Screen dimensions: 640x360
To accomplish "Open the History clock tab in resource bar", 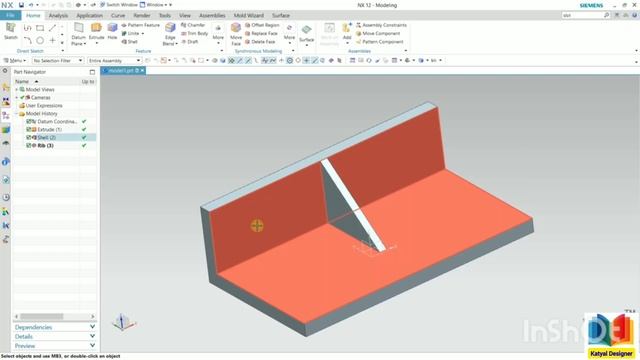I will click(x=6, y=198).
